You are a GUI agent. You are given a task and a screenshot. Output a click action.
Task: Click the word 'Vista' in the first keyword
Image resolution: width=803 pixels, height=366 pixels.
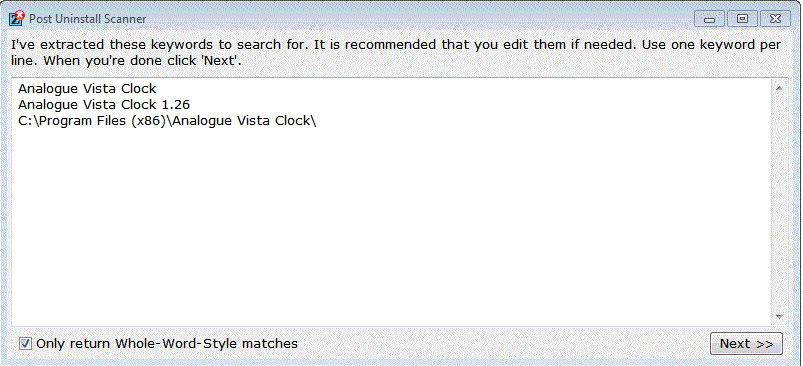click(x=101, y=89)
